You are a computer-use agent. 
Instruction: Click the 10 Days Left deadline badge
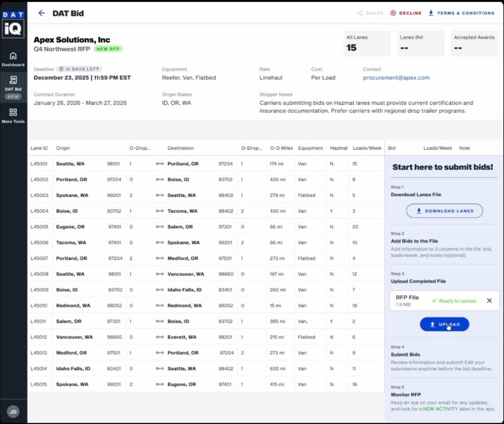pos(79,69)
